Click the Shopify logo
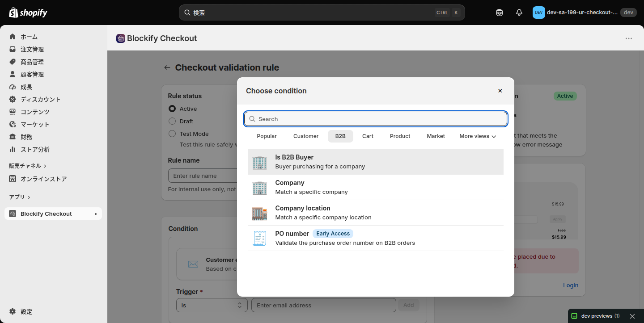The height and width of the screenshot is (323, 644). click(x=28, y=13)
